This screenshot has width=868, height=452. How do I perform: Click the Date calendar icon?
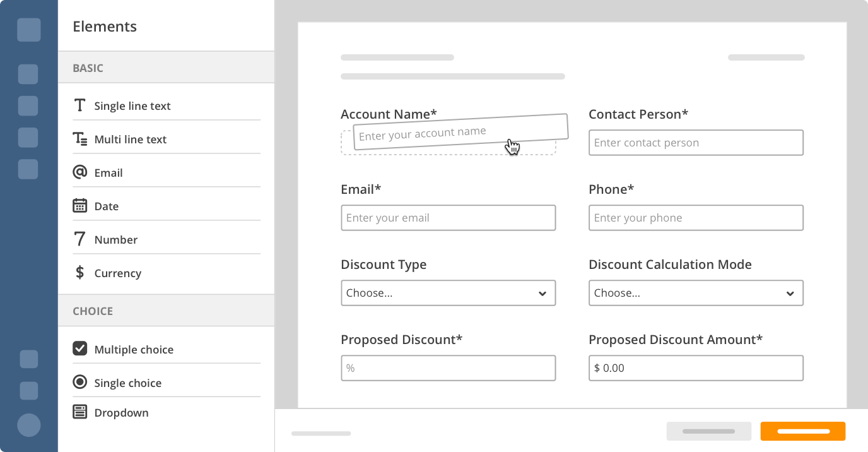(79, 206)
